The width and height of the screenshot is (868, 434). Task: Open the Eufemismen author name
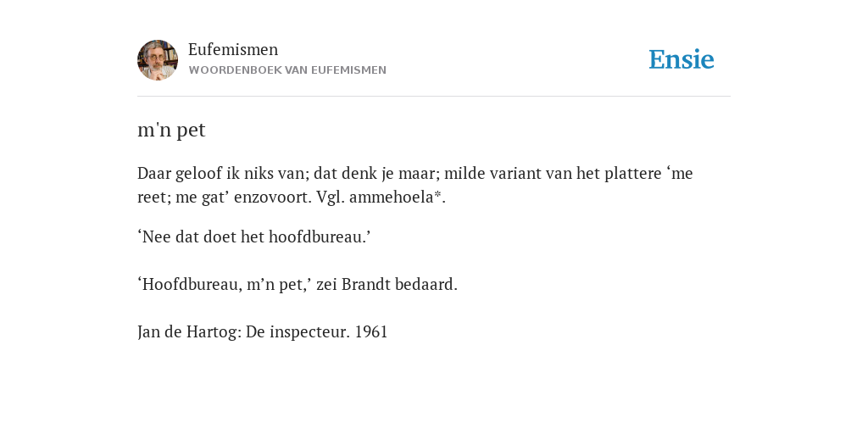point(233,49)
